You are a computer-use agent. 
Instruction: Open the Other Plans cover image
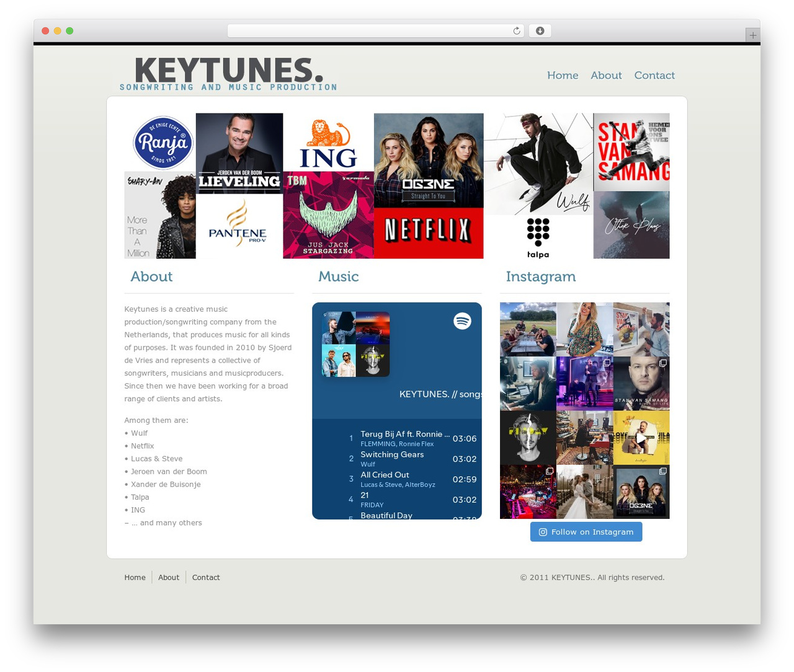click(631, 225)
